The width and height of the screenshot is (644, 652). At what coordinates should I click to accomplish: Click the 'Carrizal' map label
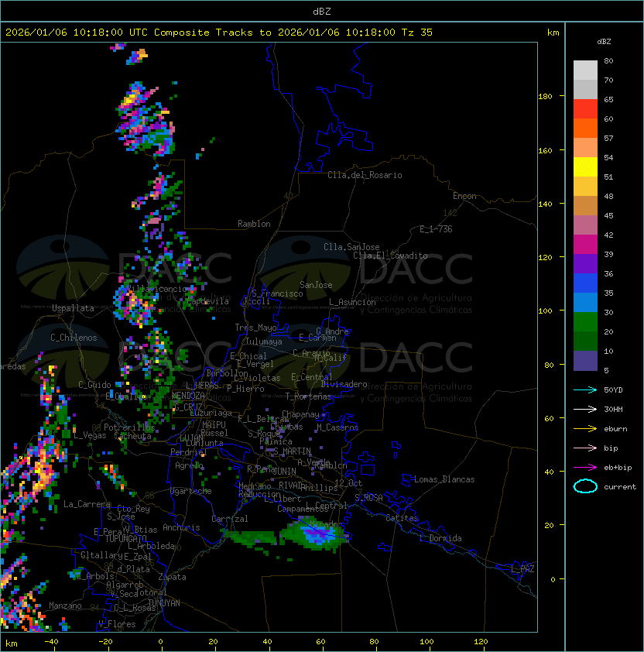tap(230, 519)
